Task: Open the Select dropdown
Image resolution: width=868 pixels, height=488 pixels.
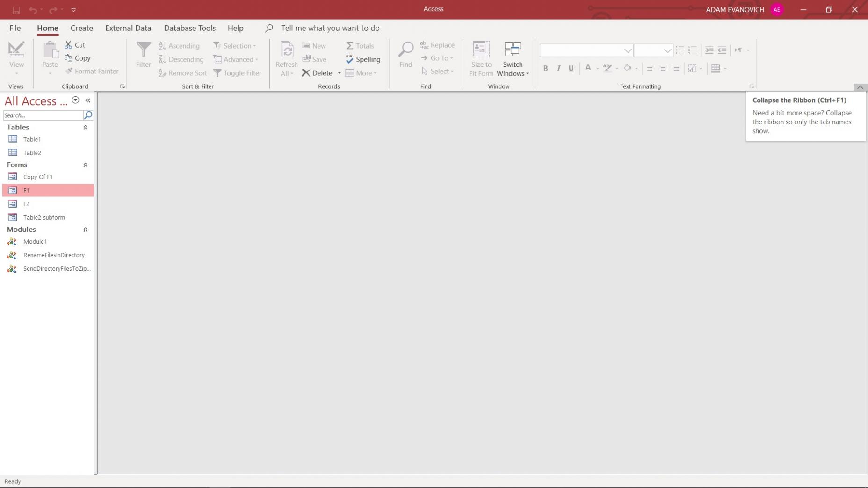Action: coord(437,71)
